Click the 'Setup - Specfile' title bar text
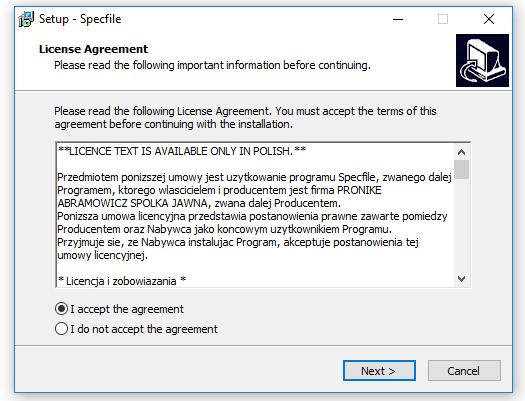This screenshot has height=401, width=525. point(80,19)
